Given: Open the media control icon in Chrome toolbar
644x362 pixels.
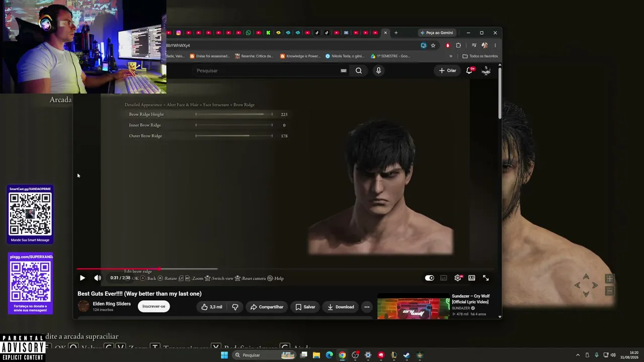Looking at the screenshot, I should [x=474, y=45].
